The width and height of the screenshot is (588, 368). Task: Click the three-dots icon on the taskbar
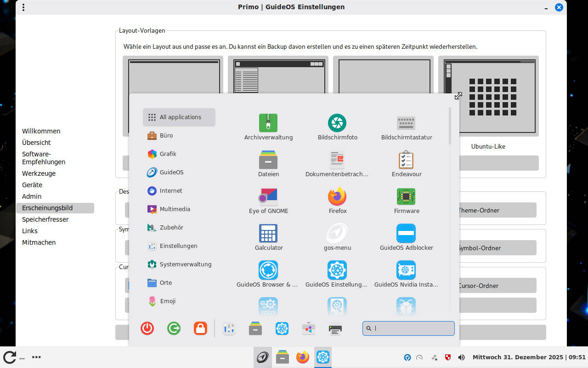(36, 357)
